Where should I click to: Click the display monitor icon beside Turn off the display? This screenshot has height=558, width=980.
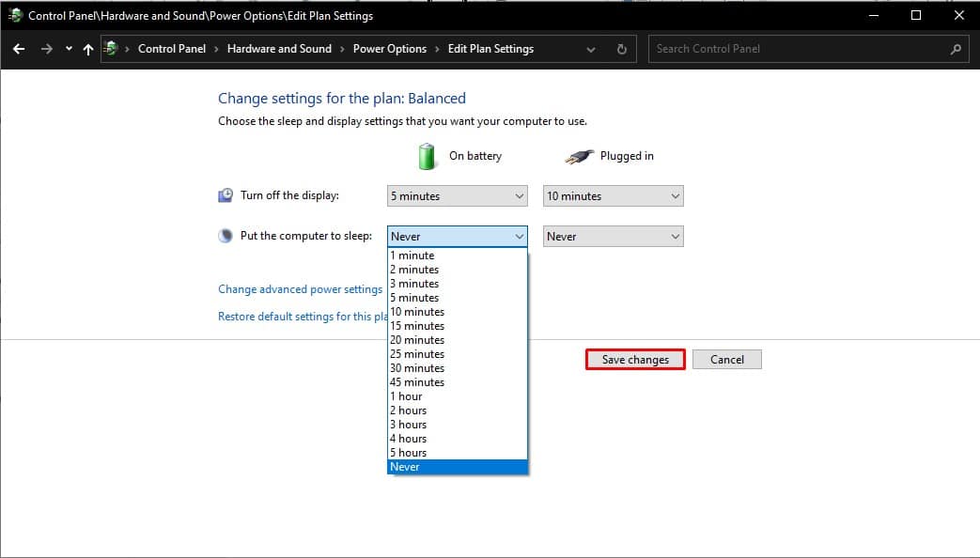point(226,194)
